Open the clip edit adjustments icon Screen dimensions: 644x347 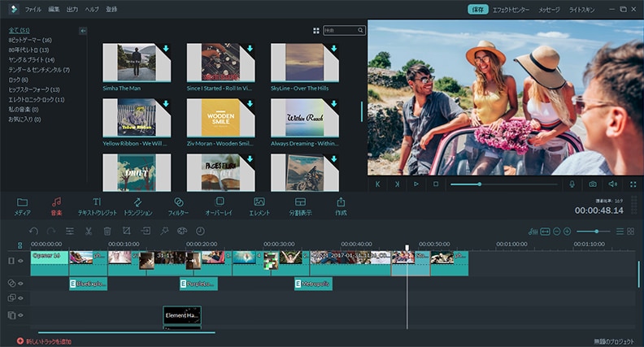(70, 231)
